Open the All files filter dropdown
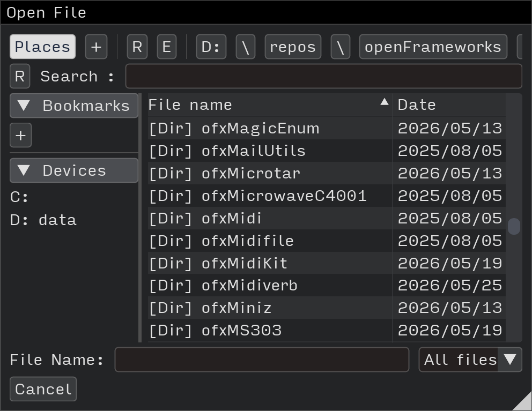Image resolution: width=532 pixels, height=411 pixels. click(x=470, y=360)
